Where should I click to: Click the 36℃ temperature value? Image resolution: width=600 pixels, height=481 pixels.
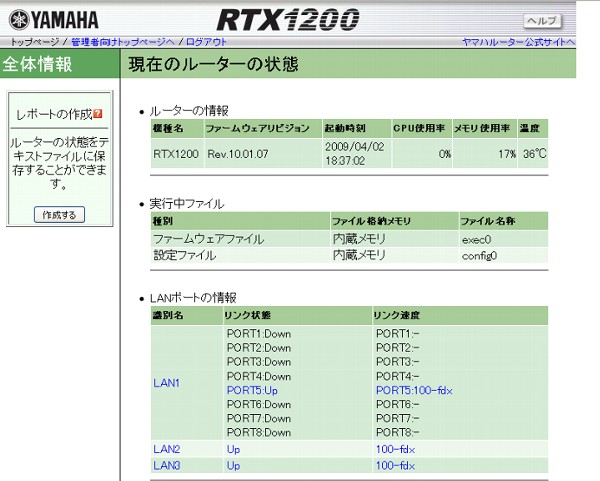click(535, 154)
